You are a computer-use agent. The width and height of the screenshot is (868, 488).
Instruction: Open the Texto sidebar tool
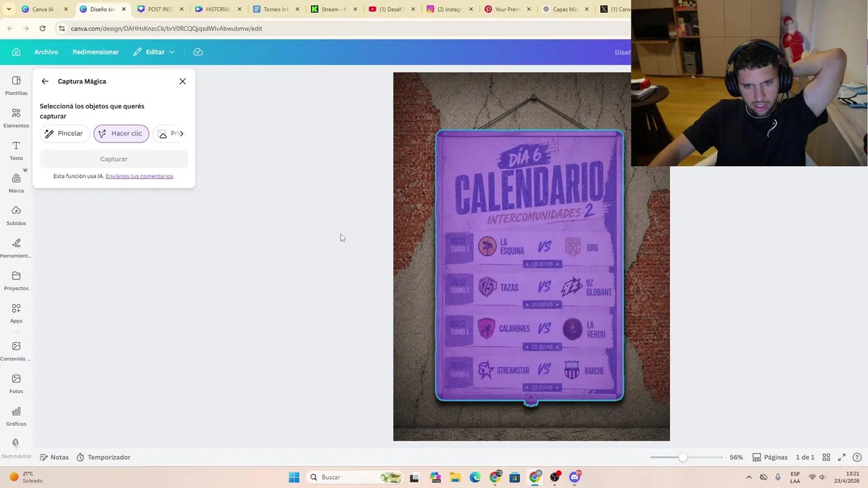16,151
